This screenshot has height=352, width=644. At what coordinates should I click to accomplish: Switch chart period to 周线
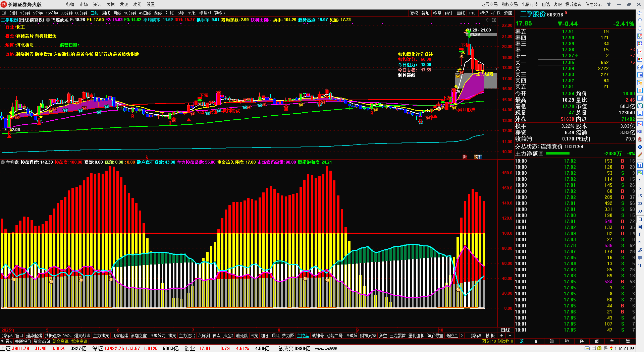(x=106, y=13)
